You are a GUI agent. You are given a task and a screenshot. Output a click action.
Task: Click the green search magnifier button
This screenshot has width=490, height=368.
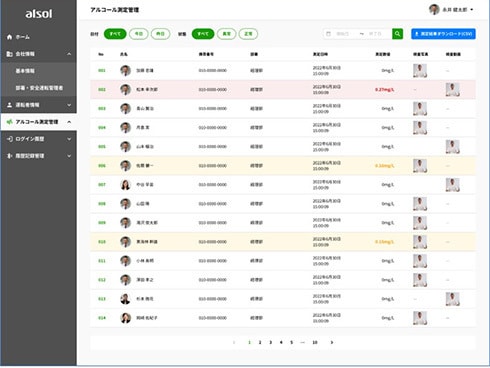(397, 34)
